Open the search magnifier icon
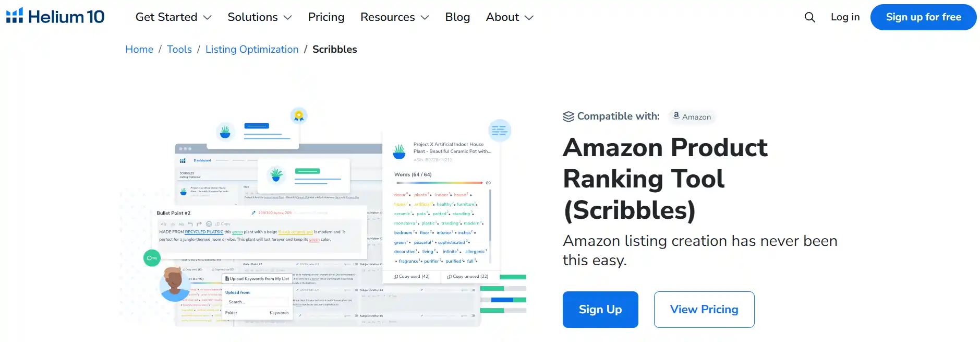980x342 pixels. [809, 17]
